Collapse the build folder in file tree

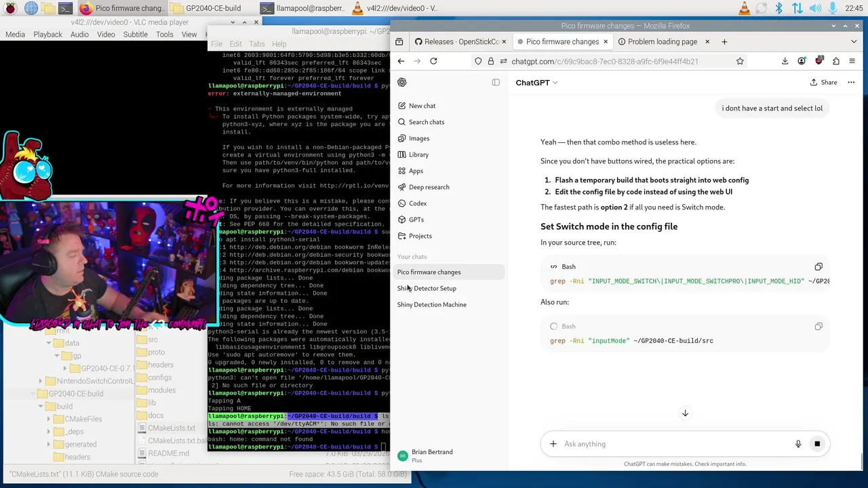pos(41,406)
